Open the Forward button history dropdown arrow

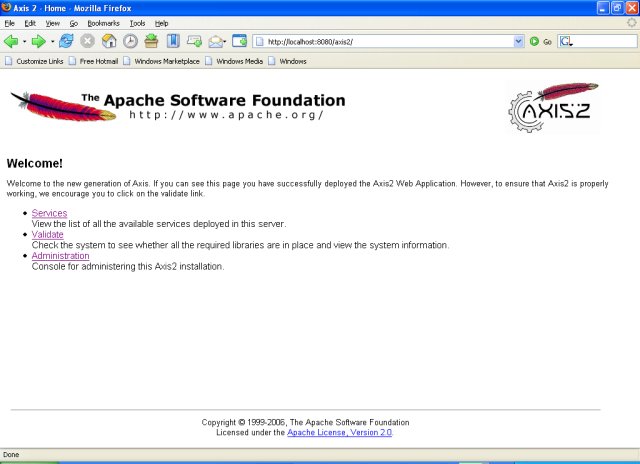click(53, 42)
